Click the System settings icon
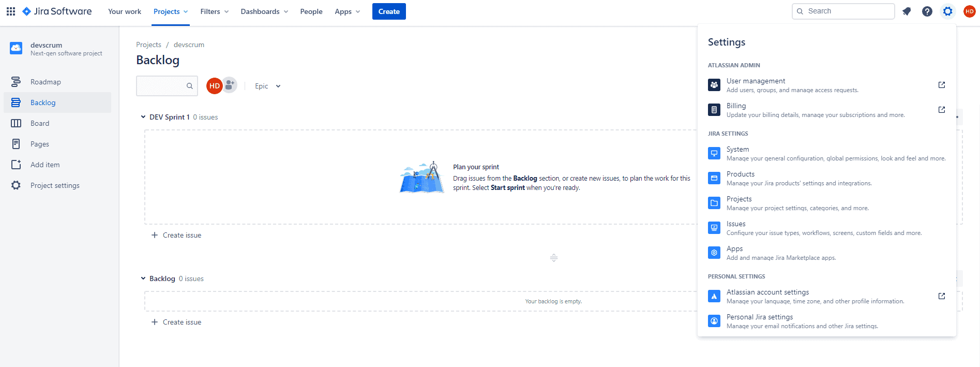 [714, 153]
